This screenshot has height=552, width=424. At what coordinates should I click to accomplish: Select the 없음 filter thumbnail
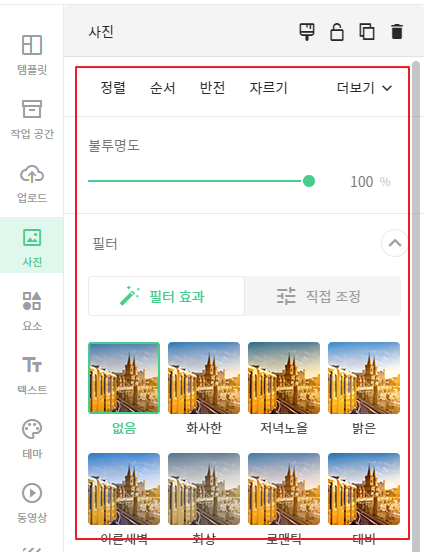tap(124, 378)
